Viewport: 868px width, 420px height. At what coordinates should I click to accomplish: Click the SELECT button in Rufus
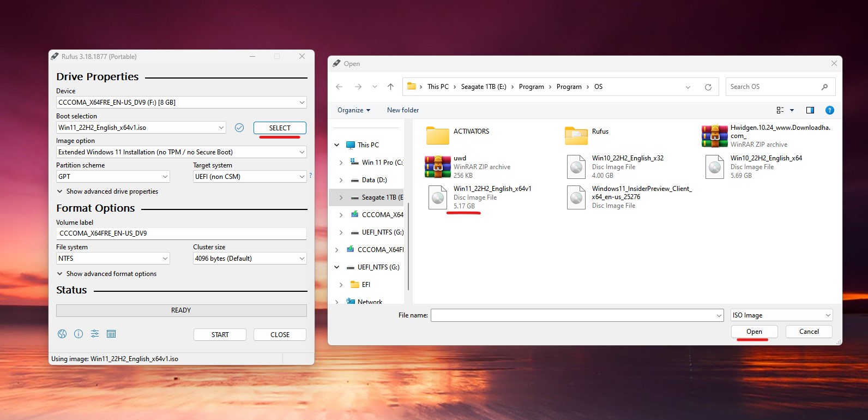click(280, 128)
